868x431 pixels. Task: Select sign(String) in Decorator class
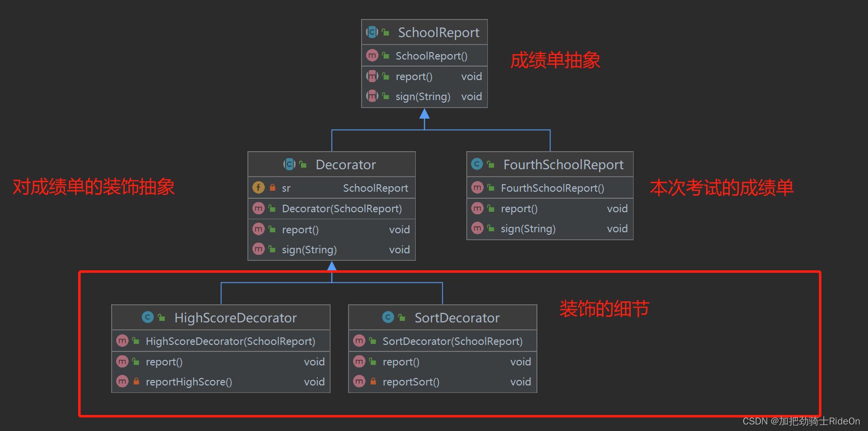point(332,249)
